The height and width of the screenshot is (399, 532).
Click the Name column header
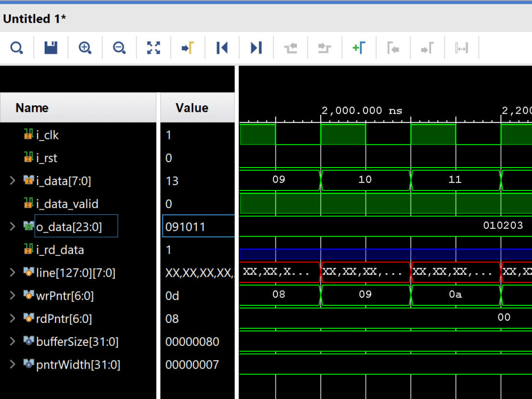coord(32,108)
